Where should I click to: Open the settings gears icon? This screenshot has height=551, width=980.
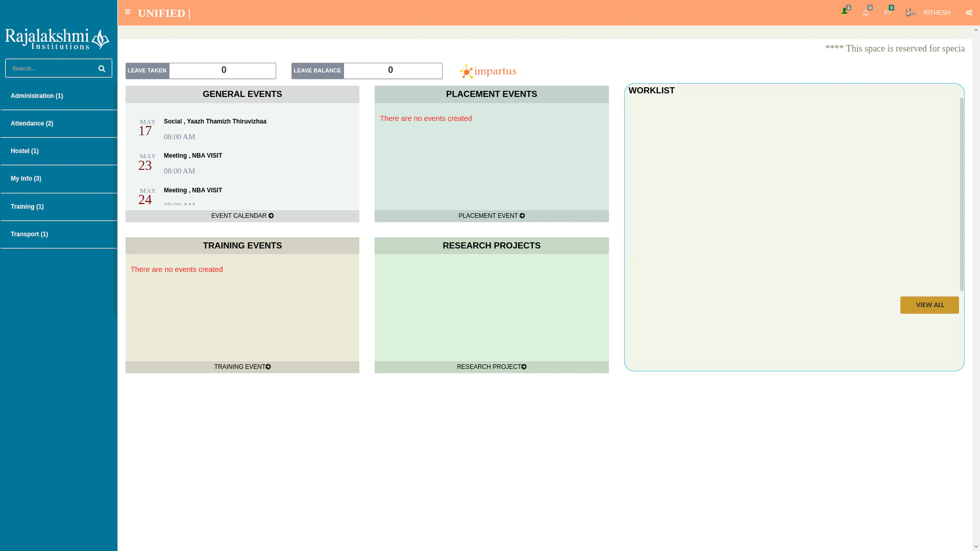tap(969, 13)
